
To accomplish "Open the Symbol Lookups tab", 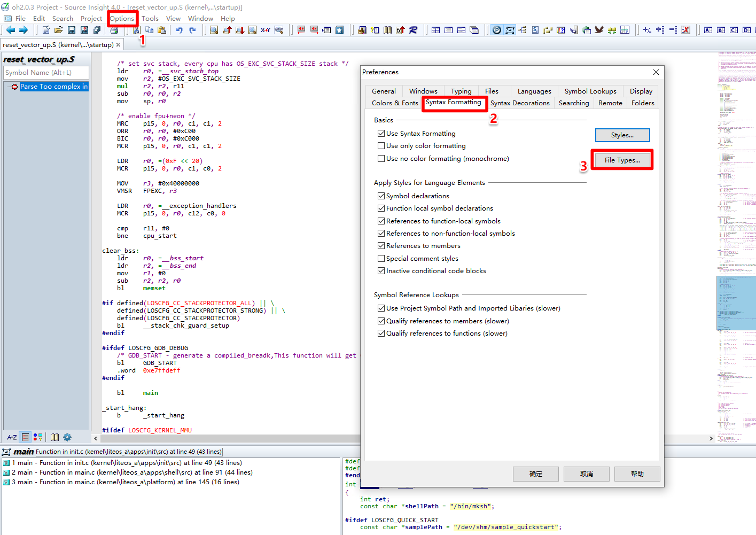I will tap(590, 91).
